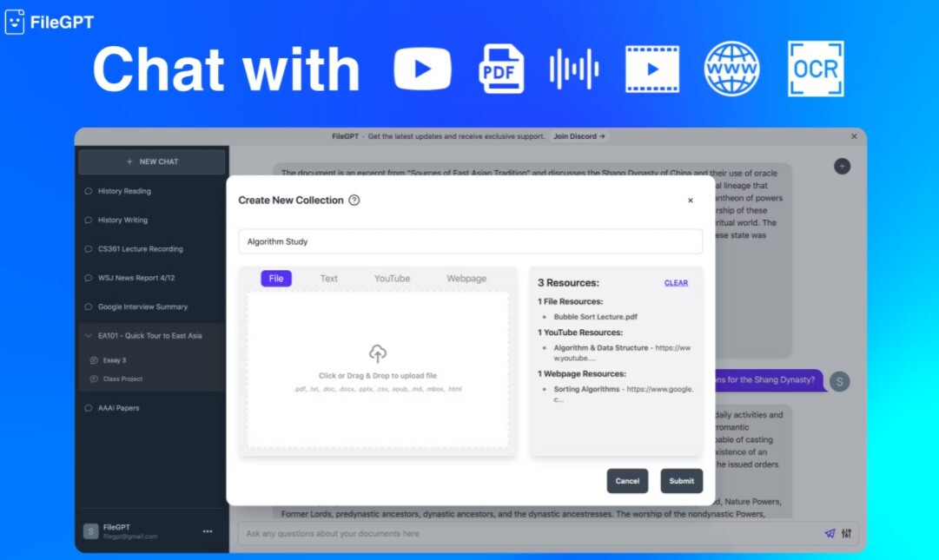Open the account options three-dots menu

click(x=208, y=531)
